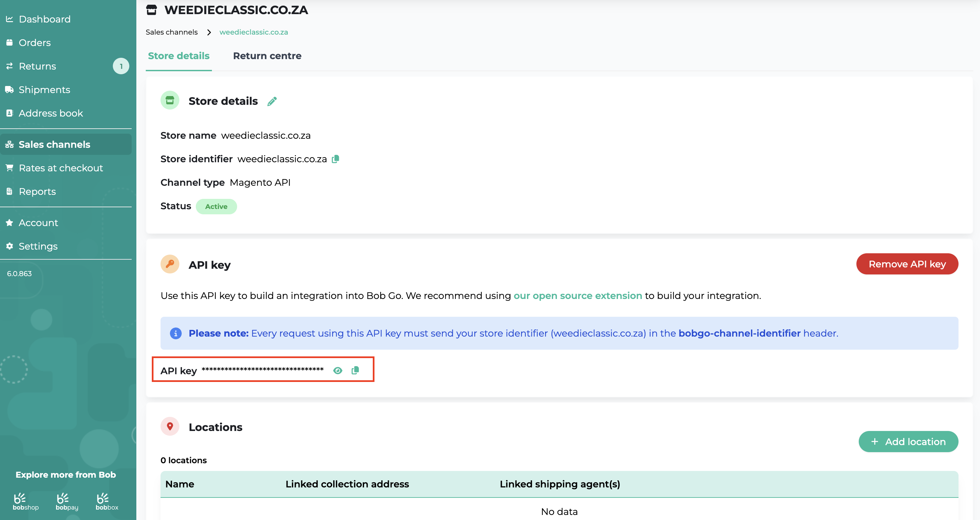Screen dimensions: 980x520
Task: Click the Rates at checkout cart icon
Action: click(9, 168)
